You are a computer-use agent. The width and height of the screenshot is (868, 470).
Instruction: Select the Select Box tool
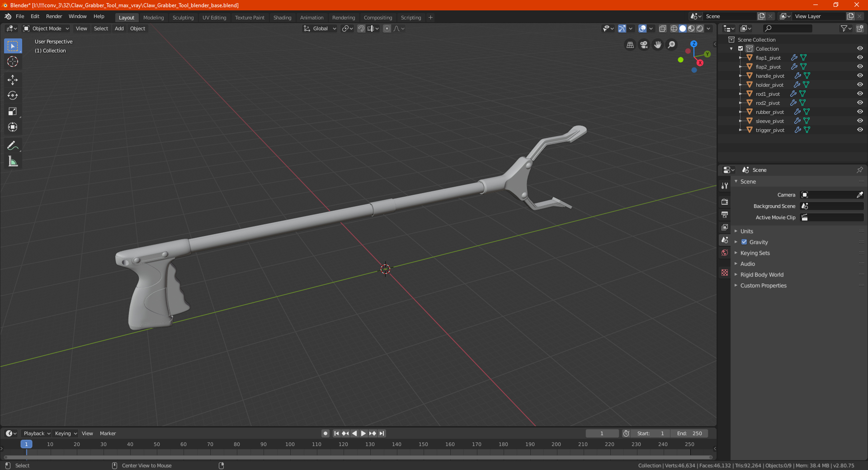coord(13,46)
